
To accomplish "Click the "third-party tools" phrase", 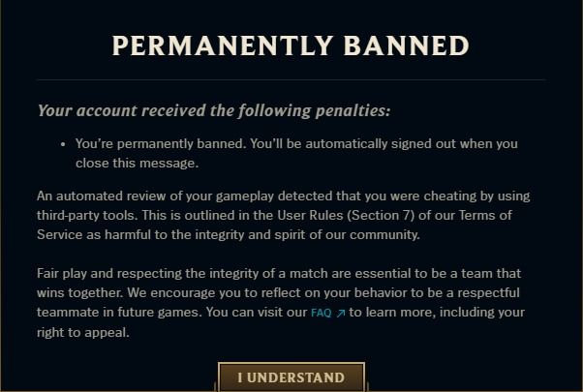I will pos(85,213).
